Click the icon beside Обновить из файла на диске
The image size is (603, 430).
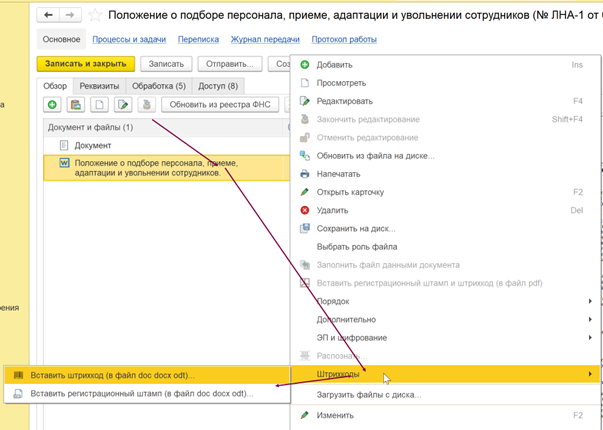305,156
